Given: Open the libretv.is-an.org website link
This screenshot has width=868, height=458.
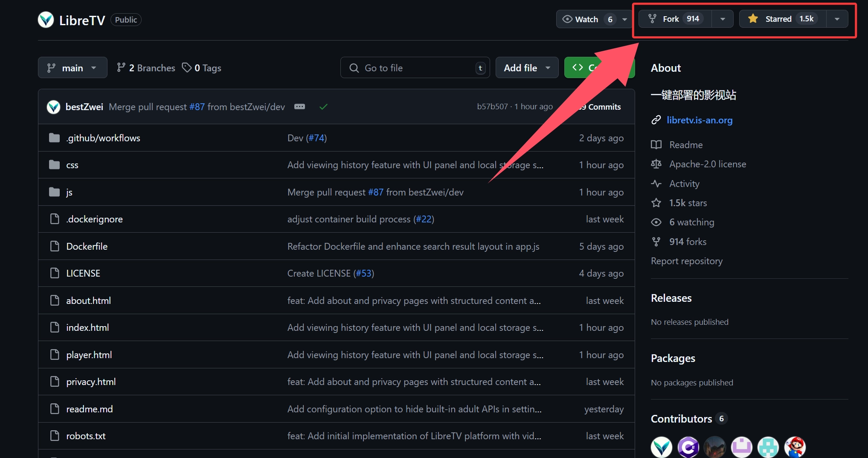Looking at the screenshot, I should point(700,120).
